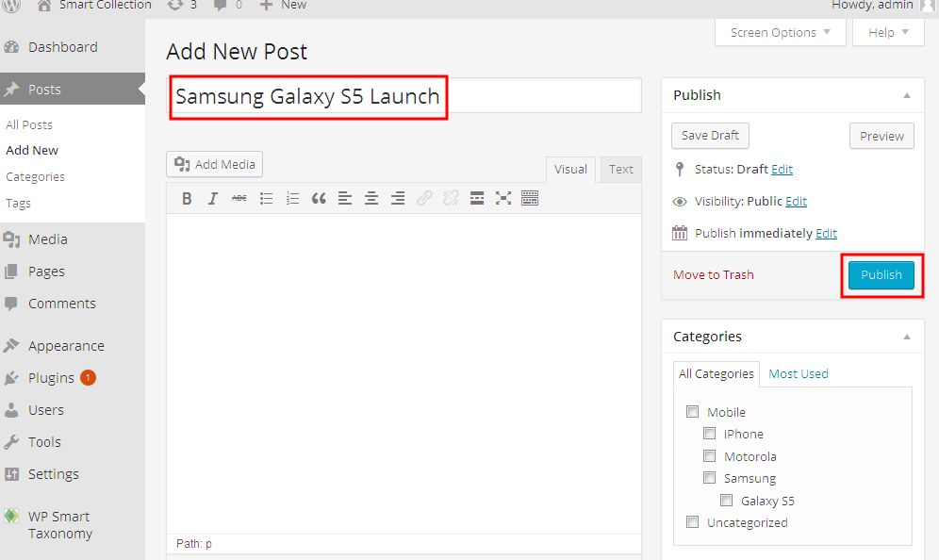Select Most Used categories tab
939x560 pixels.
(x=799, y=373)
